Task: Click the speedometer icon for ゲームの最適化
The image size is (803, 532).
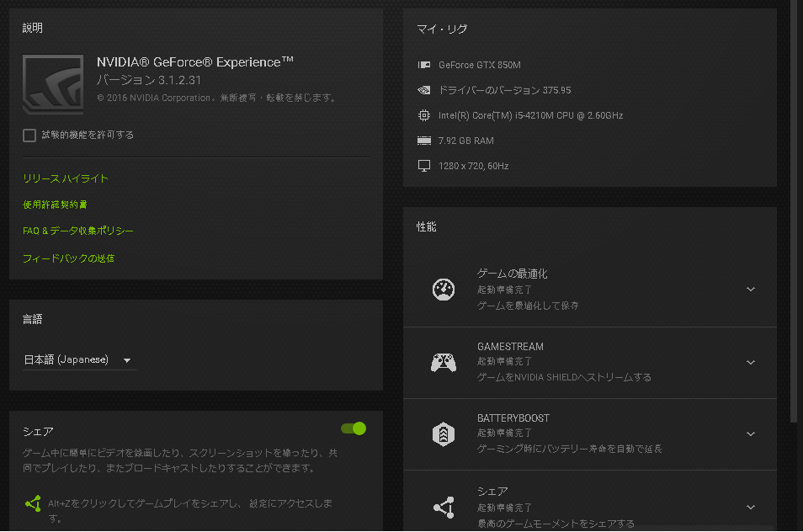Action: click(444, 290)
